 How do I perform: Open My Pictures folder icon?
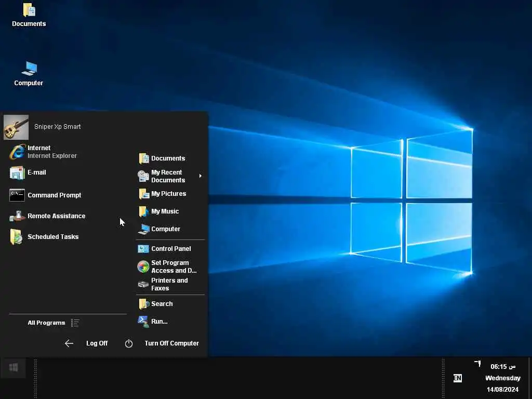tap(144, 194)
